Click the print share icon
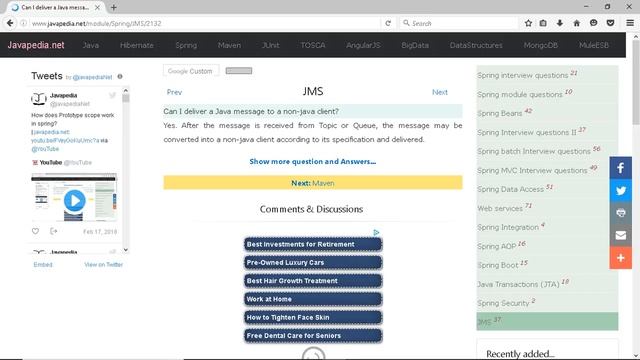 click(x=620, y=213)
